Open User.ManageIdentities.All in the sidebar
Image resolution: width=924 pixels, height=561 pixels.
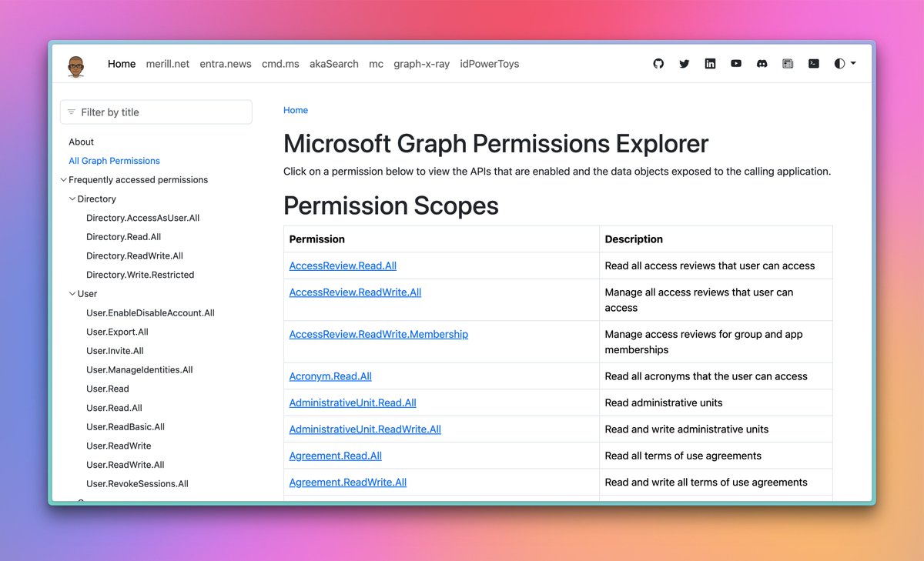click(139, 369)
